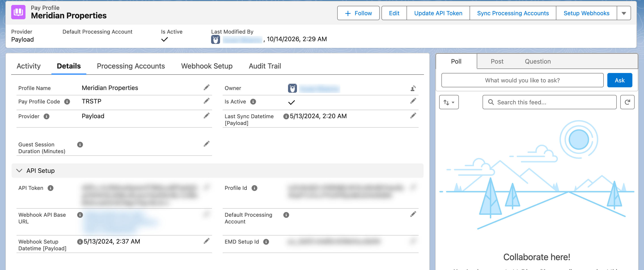Switch to the Activity tab
This screenshot has width=644, height=270.
28,66
